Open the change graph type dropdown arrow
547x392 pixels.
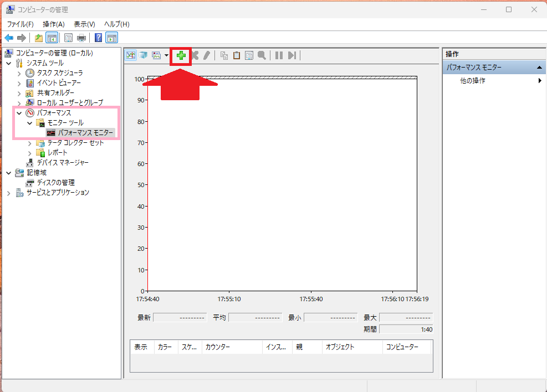click(166, 55)
